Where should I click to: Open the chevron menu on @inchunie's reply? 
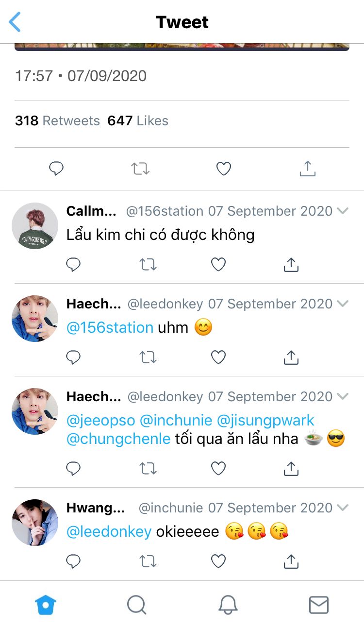tap(343, 508)
